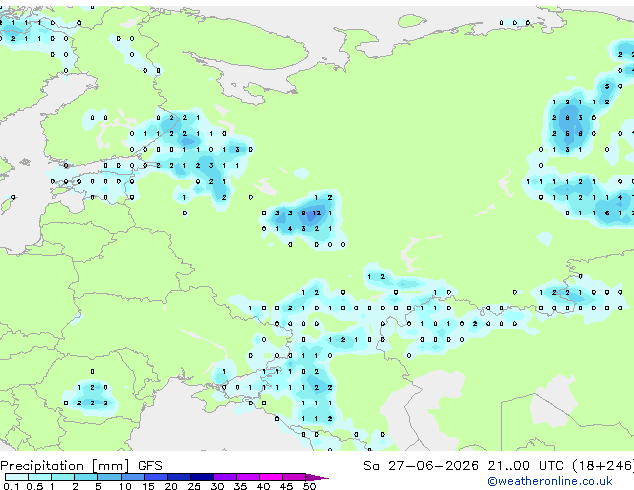This screenshot has height=490, width=634.
Task: Pick the magenta legend swatch between 40 and 45
Action: point(271,477)
